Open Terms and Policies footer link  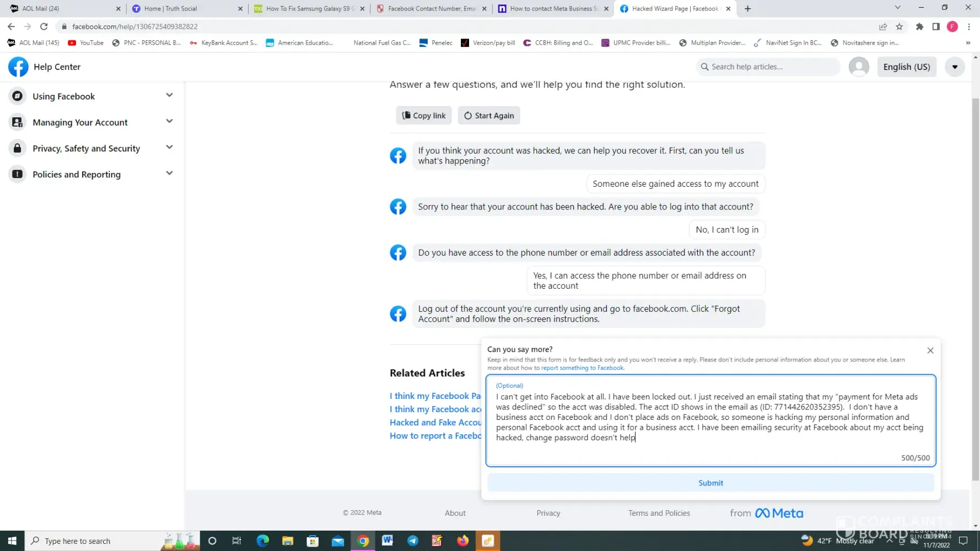[659, 513]
